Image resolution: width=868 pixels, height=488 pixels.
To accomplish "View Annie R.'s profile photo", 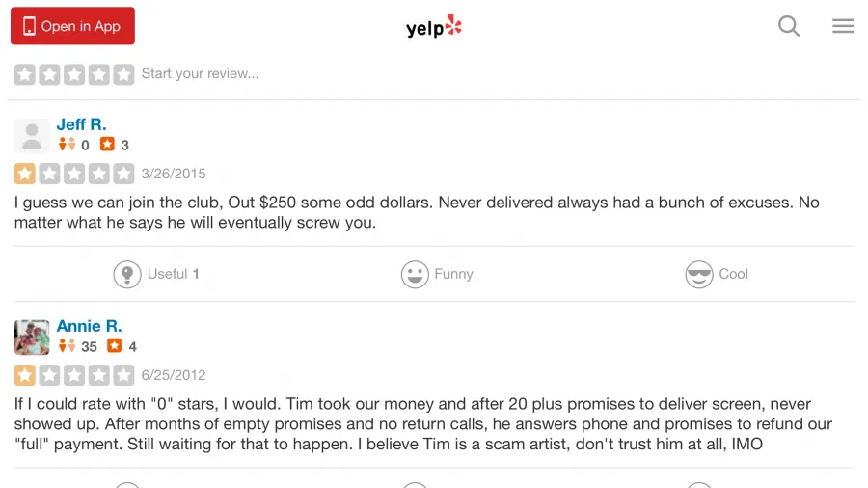I will point(32,337).
